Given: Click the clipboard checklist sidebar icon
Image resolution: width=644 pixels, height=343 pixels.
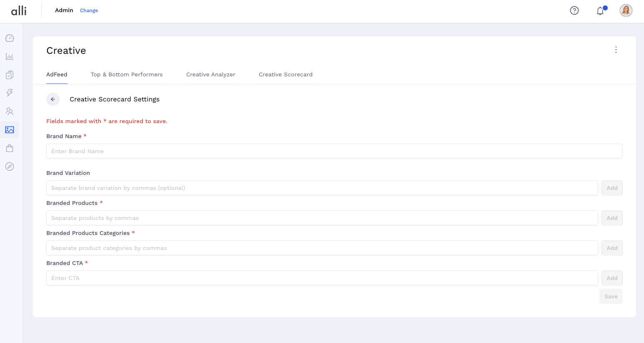Looking at the screenshot, I should click(x=10, y=75).
